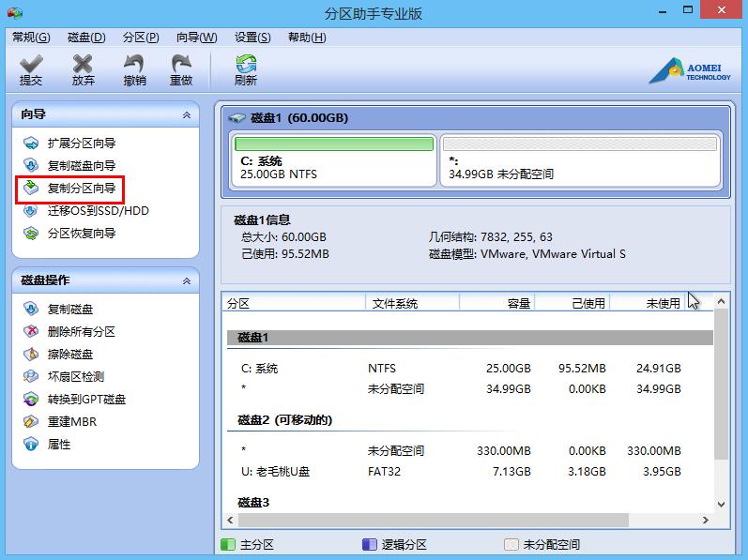The image size is (748, 560).
Task: Select the 330.00MB unallocated row
Action: [x=470, y=450]
